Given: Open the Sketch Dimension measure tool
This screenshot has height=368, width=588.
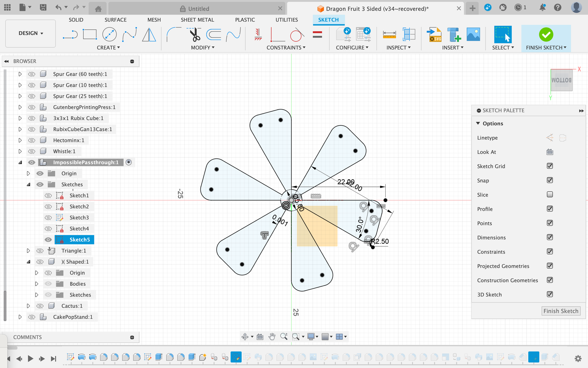Looking at the screenshot, I should (x=389, y=35).
